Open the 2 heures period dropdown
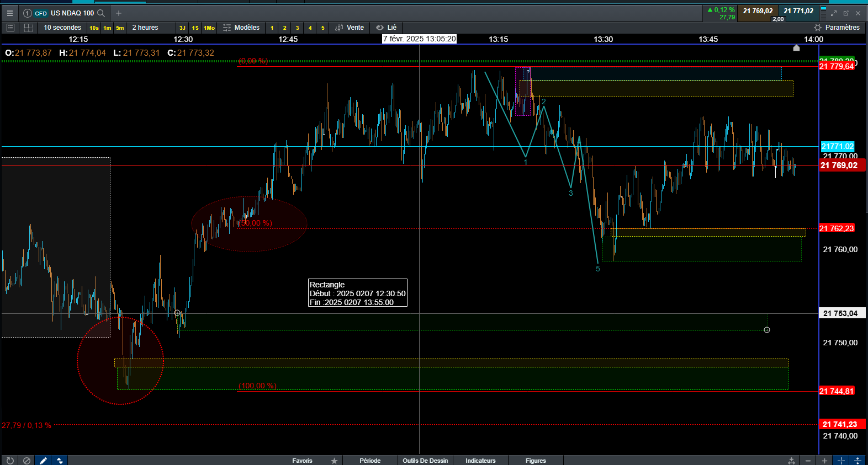Screen dimensions: 868x465 pos(145,28)
